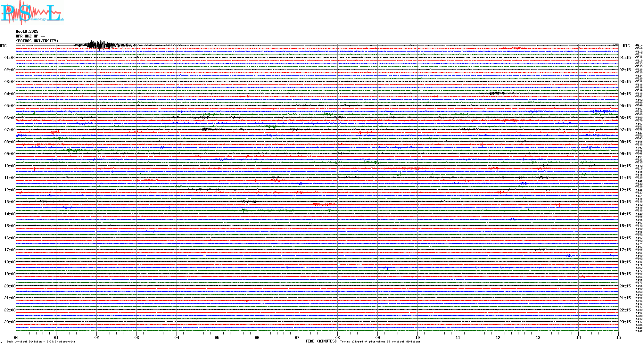Click the (PATRAS UNIVERSITY) label

pos(37,41)
